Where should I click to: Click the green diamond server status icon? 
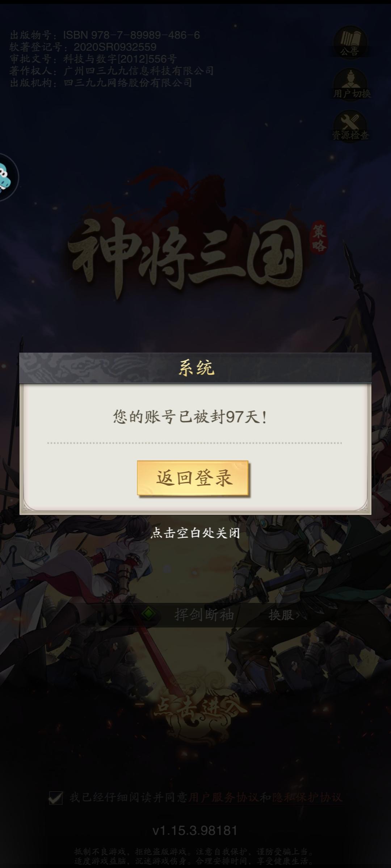pyautogui.click(x=148, y=614)
